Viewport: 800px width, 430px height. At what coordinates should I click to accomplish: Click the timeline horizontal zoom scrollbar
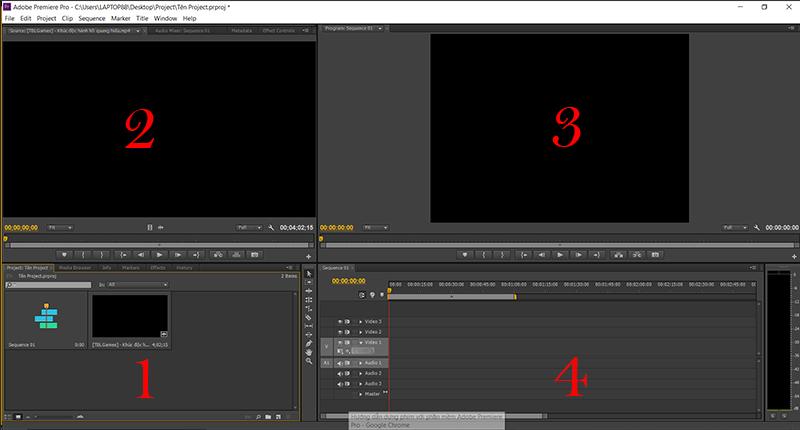(x=434, y=416)
